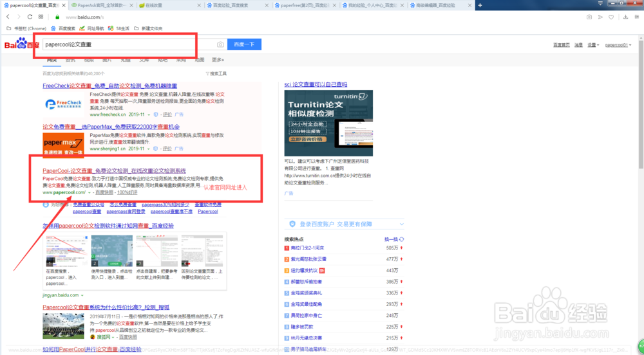Close the first papercool论文查重 tab
Viewport: 644px width, 355px height.
[x=64, y=5]
